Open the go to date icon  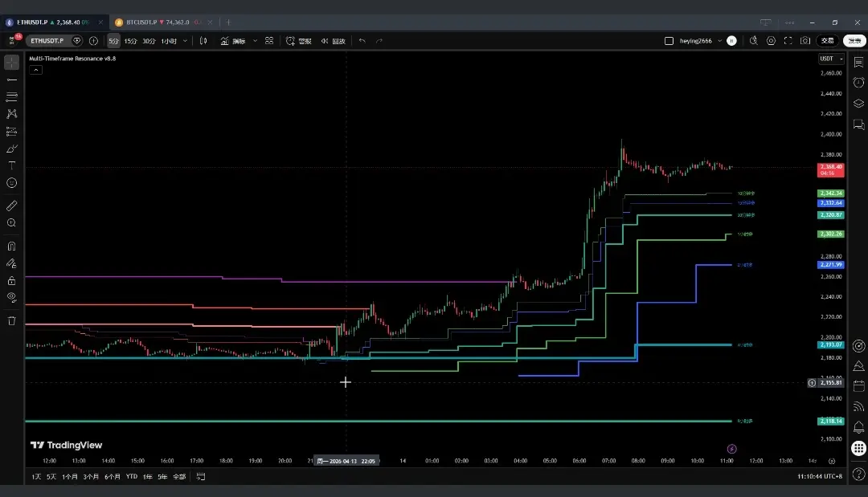201,477
